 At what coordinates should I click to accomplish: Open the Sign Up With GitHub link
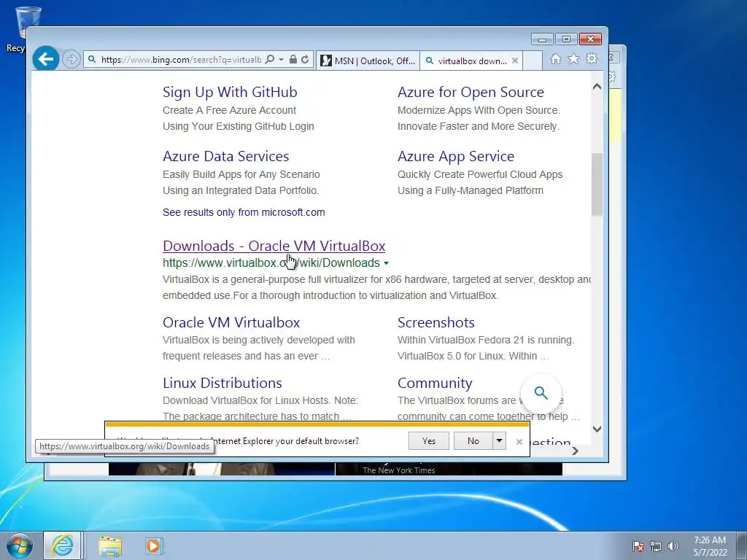pyautogui.click(x=230, y=92)
